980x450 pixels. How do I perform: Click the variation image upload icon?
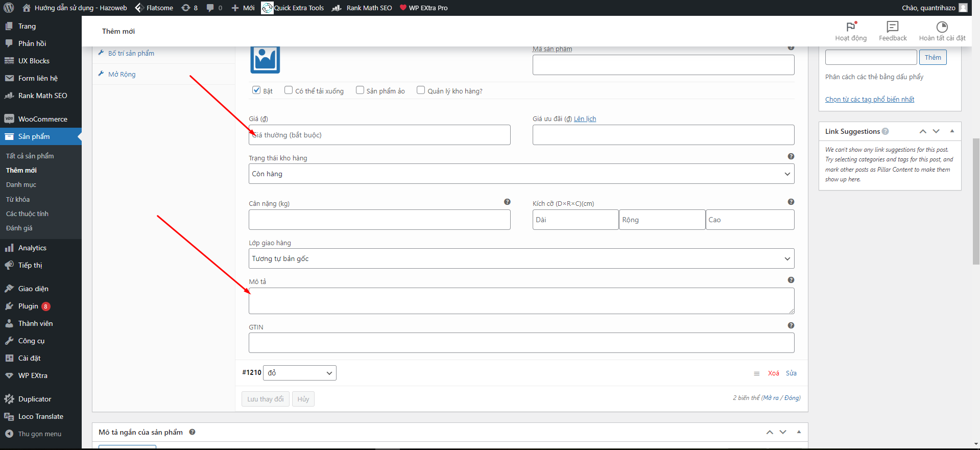[x=265, y=60]
